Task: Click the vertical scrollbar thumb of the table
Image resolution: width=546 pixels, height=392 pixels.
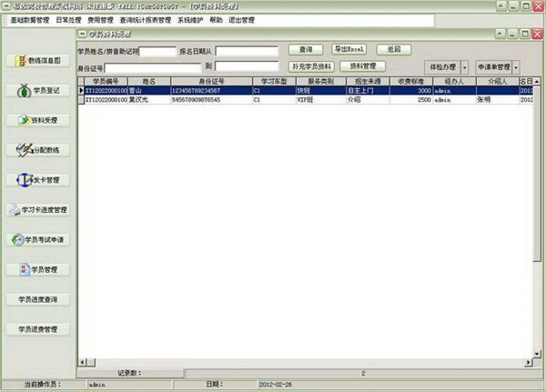Action: point(537,174)
